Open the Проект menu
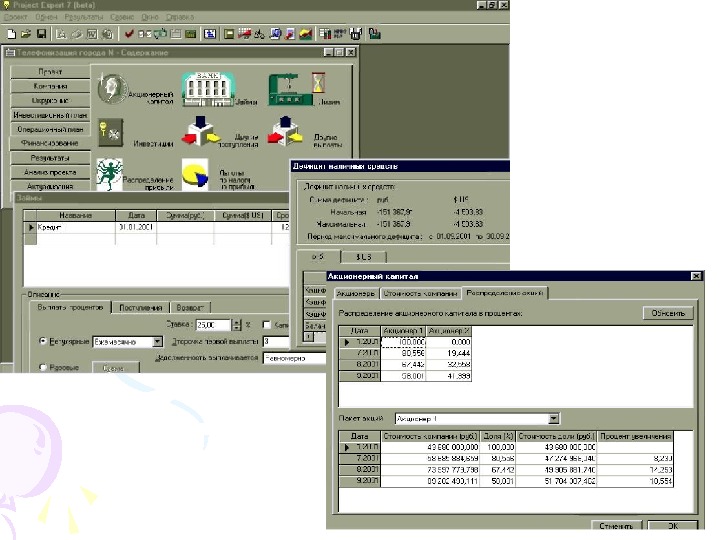The image size is (720, 540). tap(16, 17)
